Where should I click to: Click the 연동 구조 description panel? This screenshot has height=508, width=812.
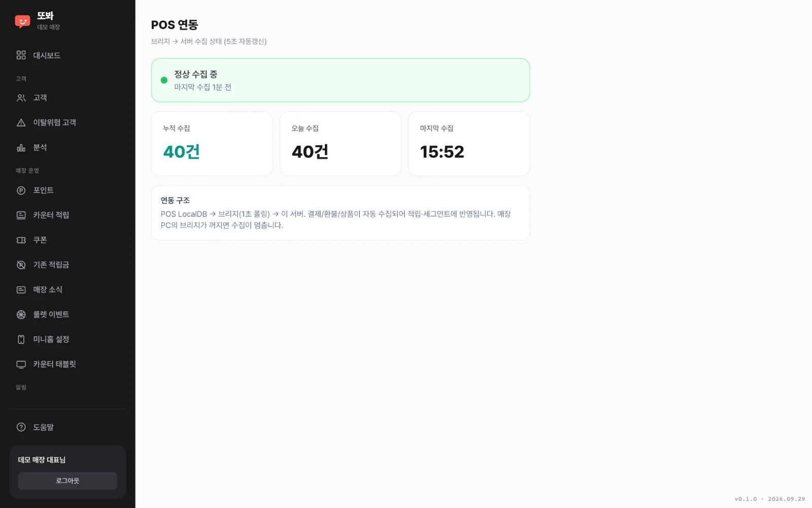(x=341, y=213)
